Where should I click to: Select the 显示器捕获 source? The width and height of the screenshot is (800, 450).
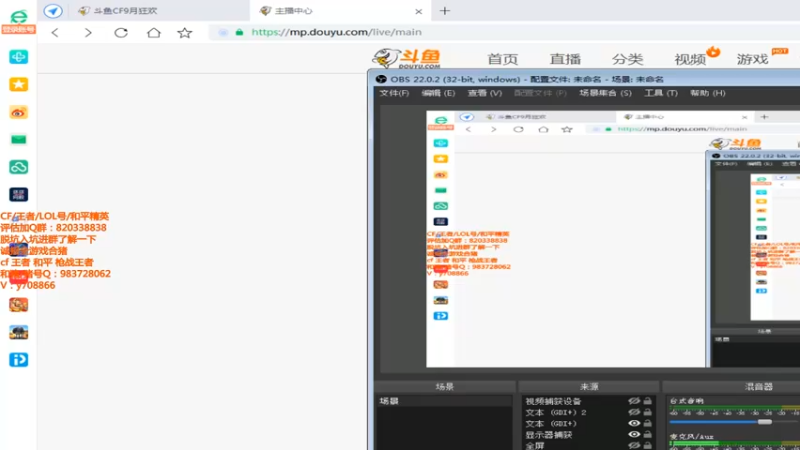(x=548, y=435)
